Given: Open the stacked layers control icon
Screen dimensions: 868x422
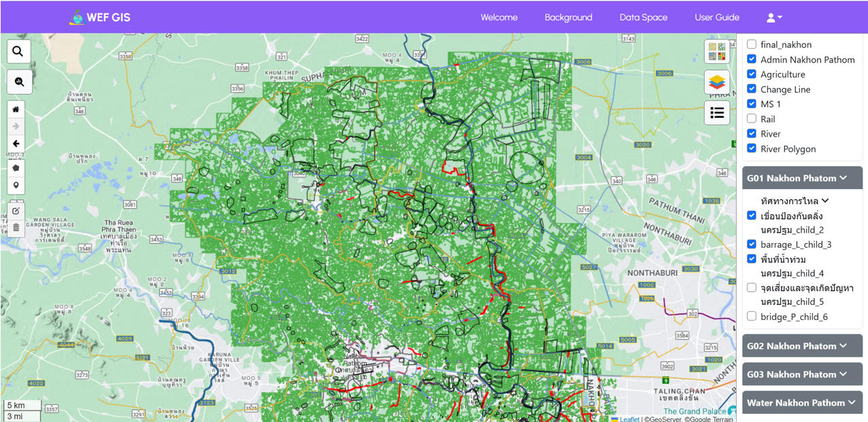Looking at the screenshot, I should [x=717, y=82].
